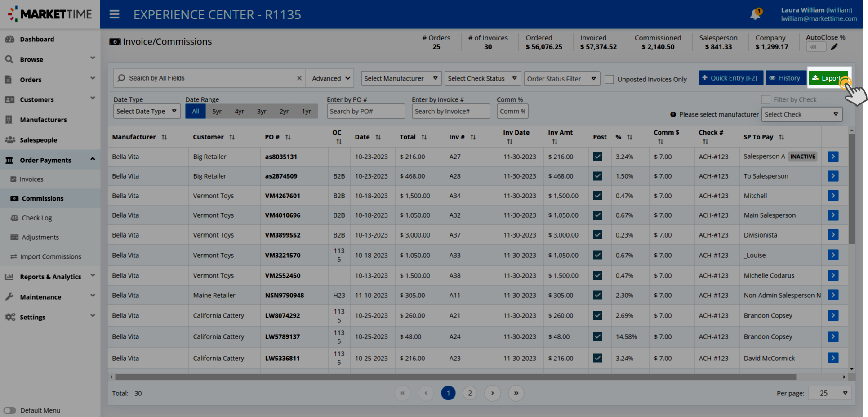Viewport: 868px width, 417px height.
Task: Click the vertical table scrollbar
Action: 852,189
